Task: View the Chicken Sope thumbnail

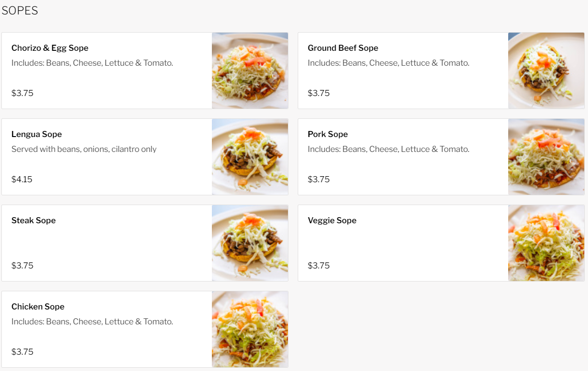Action: click(250, 330)
